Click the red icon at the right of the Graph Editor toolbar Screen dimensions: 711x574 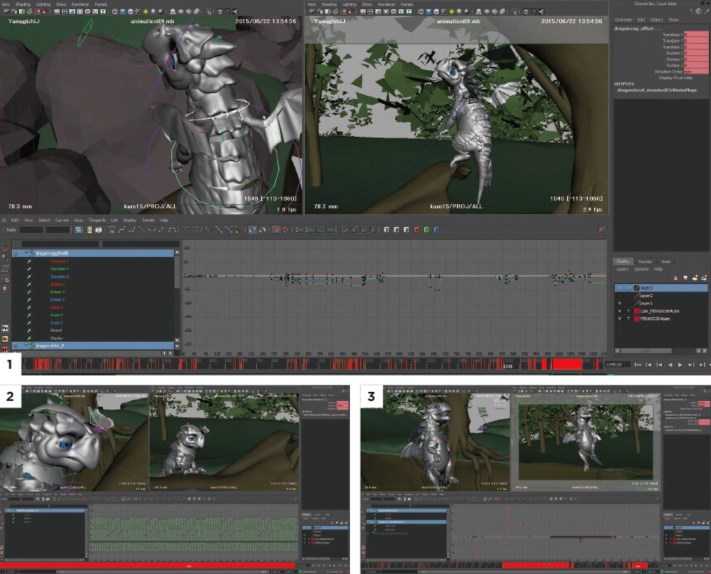pyautogui.click(x=601, y=230)
